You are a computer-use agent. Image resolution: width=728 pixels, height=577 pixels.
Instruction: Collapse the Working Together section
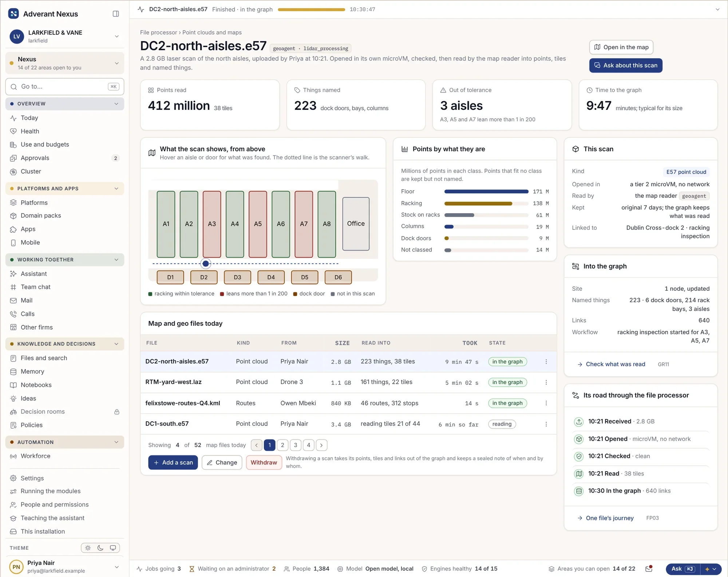tap(65, 260)
